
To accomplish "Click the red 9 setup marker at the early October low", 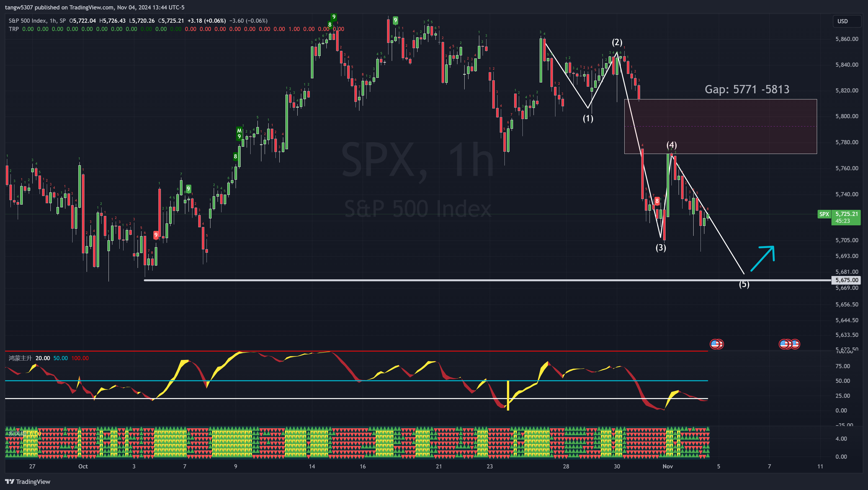I will (x=156, y=235).
